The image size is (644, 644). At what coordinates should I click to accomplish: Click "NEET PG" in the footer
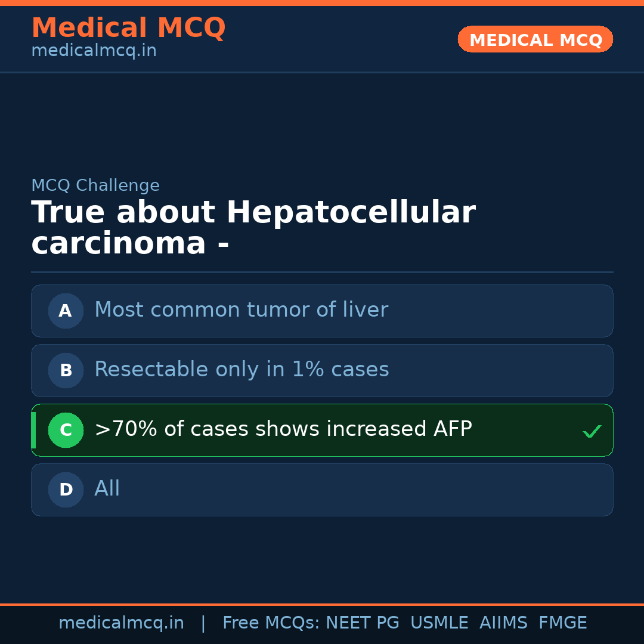point(363,623)
